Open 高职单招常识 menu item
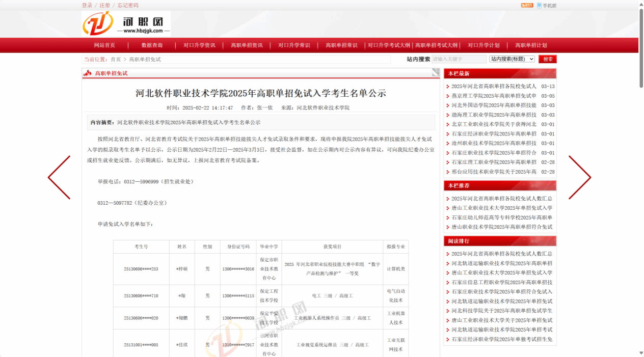 pos(341,45)
